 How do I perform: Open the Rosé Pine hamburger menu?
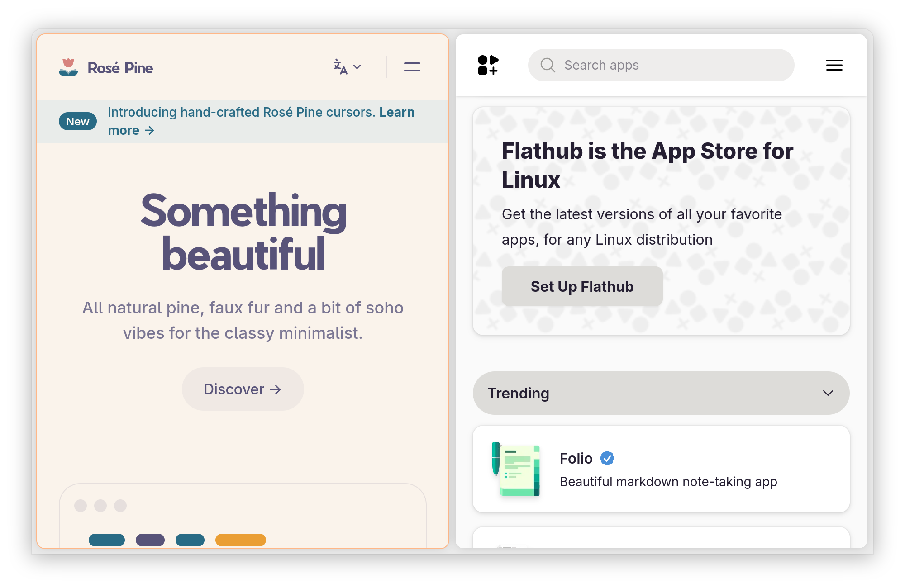pyautogui.click(x=412, y=67)
